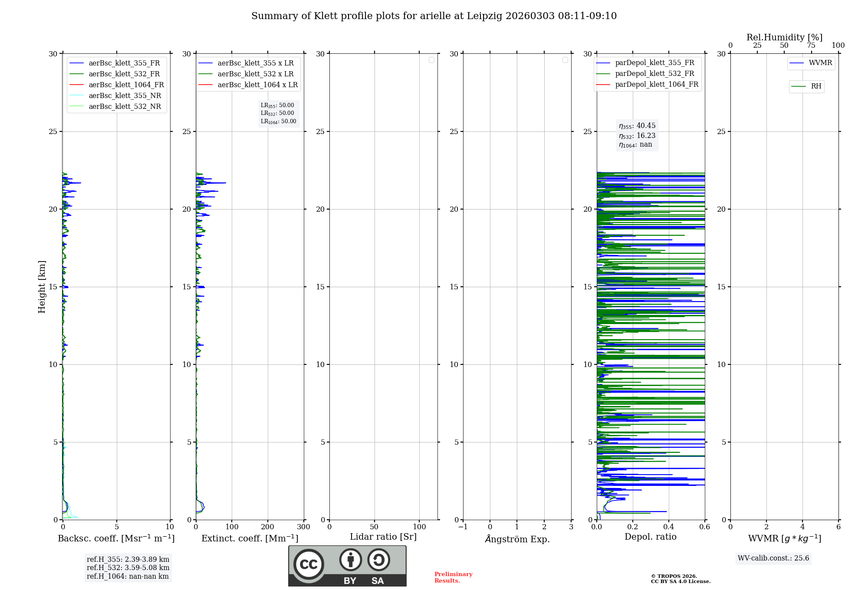Click the empty legend box in the Ångström plot
Image resolution: width=868 pixels, height=590 pixels.
pos(565,60)
